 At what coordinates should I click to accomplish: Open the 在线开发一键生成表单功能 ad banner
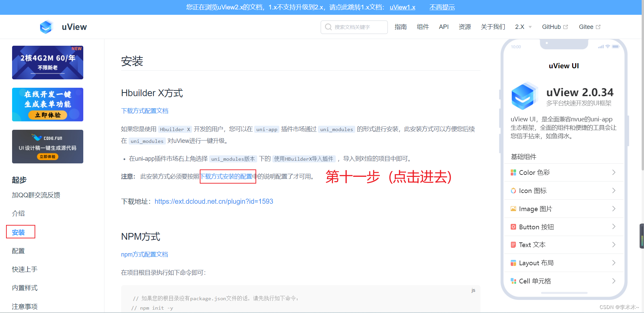pyautogui.click(x=48, y=105)
